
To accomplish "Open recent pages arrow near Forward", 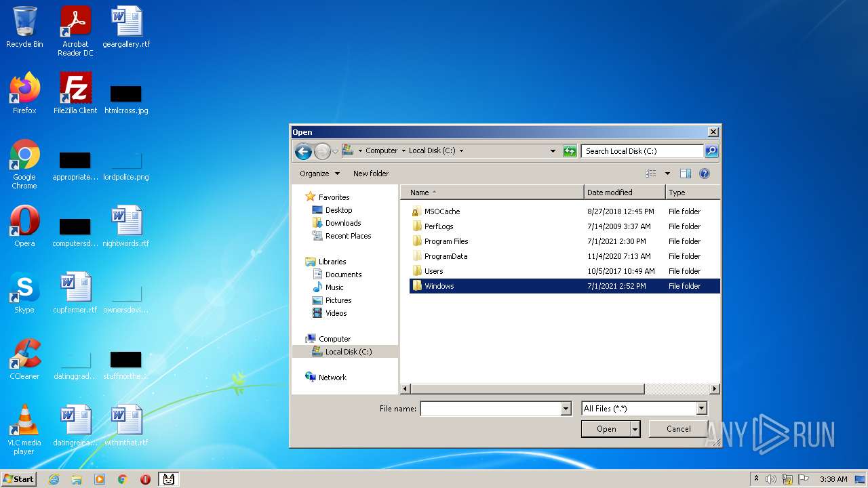I will (x=335, y=151).
